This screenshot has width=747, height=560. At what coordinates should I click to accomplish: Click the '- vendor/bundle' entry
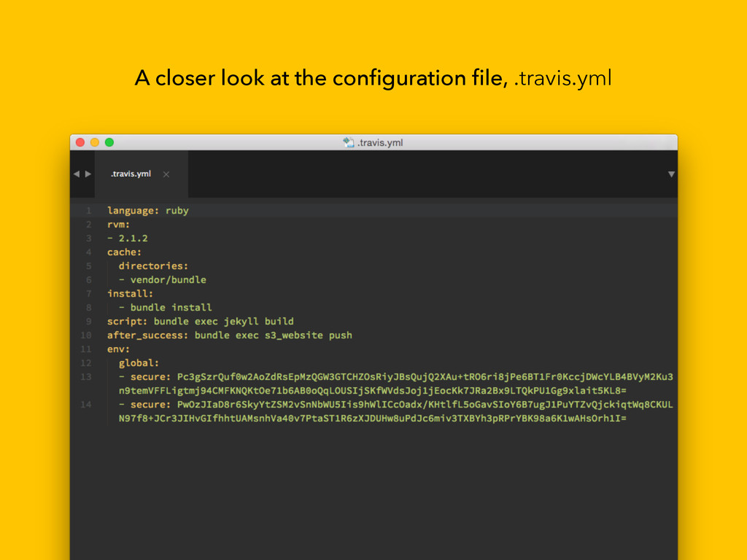pos(163,279)
